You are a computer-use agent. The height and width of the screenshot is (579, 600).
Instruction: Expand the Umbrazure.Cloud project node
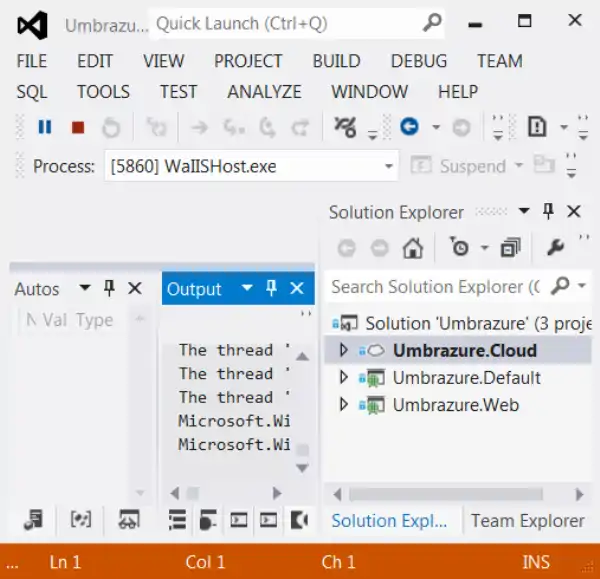pos(344,350)
